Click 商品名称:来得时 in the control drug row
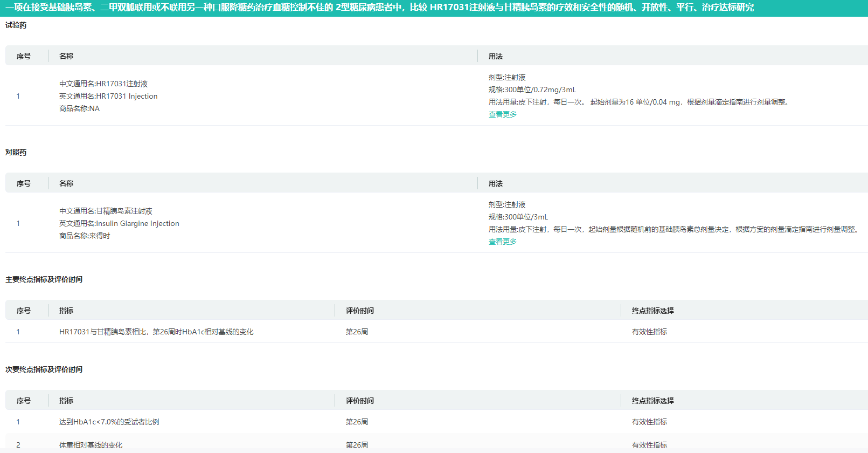 click(x=84, y=236)
